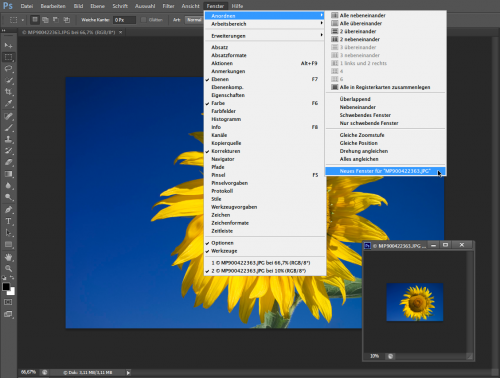Click the Weiche Kante input field

124,20
